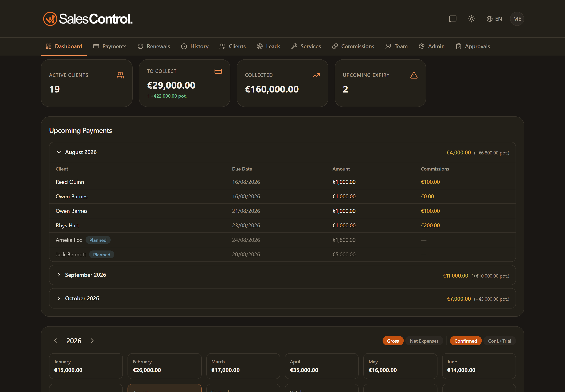This screenshot has height=392, width=565.
Task: Click the Services wrench icon
Action: tap(294, 46)
